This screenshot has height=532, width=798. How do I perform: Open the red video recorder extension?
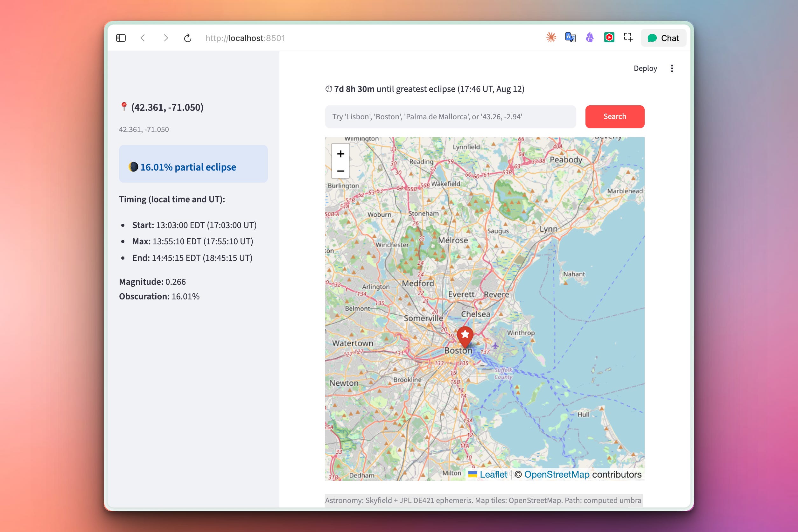609,37
